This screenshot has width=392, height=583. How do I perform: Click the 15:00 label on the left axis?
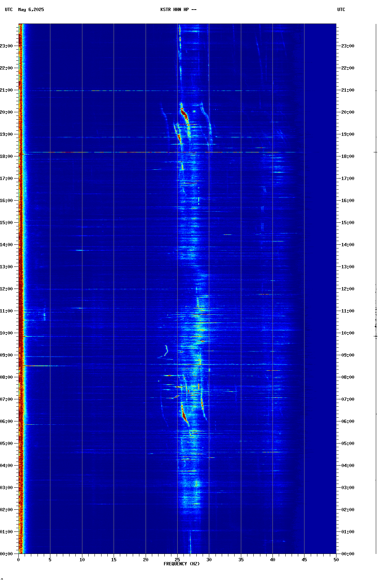pyautogui.click(x=6, y=223)
